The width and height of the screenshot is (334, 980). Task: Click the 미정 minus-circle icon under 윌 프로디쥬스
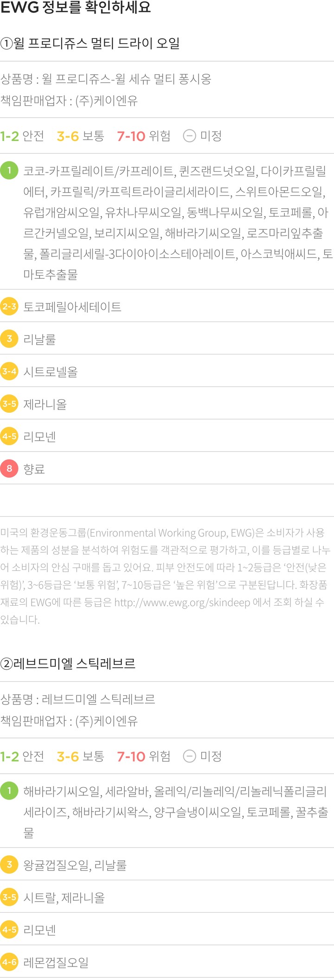189,136
